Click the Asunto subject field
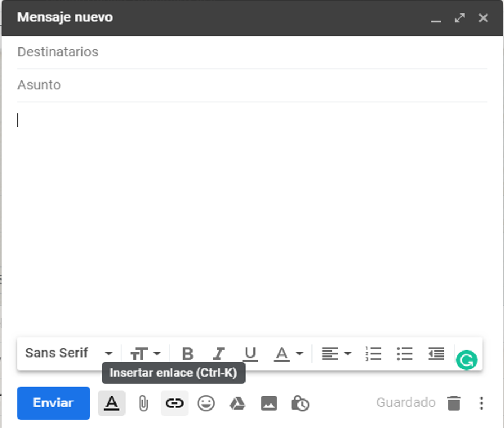This screenshot has width=504, height=428. pyautogui.click(x=252, y=85)
